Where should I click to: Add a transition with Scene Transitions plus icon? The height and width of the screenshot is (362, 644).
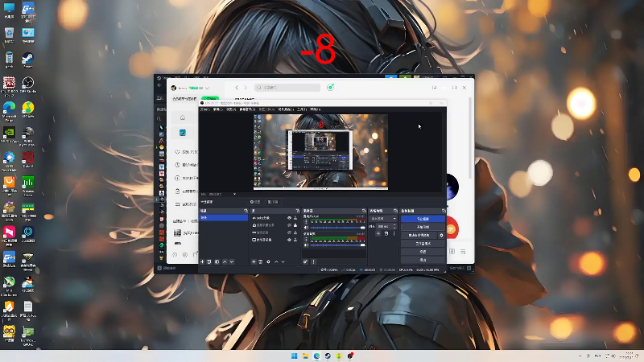click(378, 233)
